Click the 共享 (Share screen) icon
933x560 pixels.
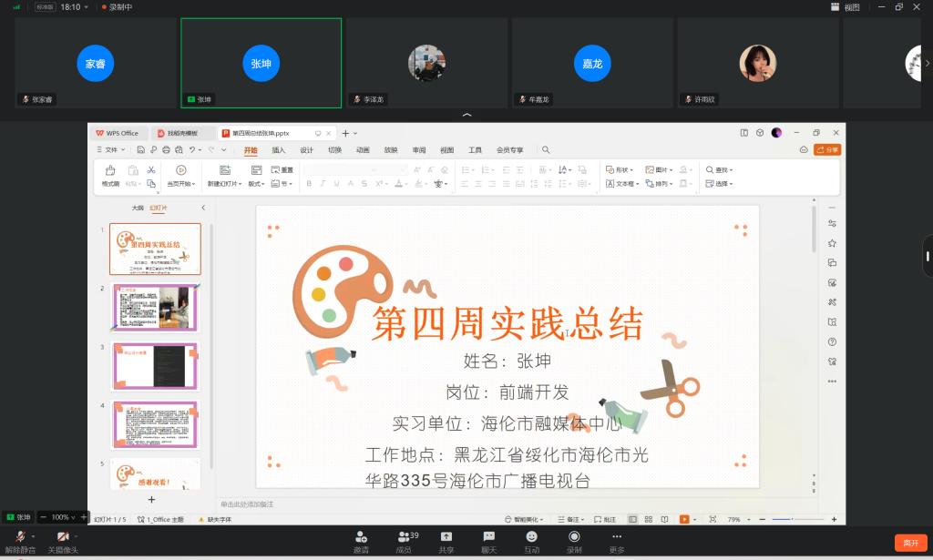click(x=446, y=537)
